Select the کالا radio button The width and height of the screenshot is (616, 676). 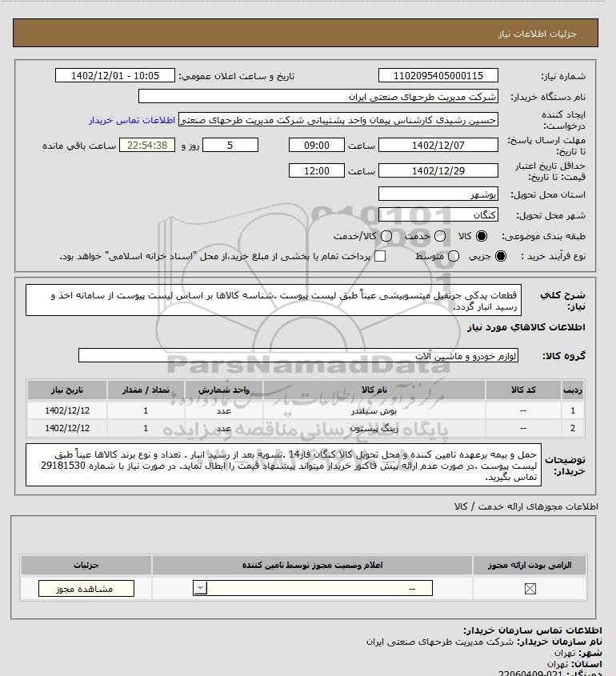coord(481,236)
